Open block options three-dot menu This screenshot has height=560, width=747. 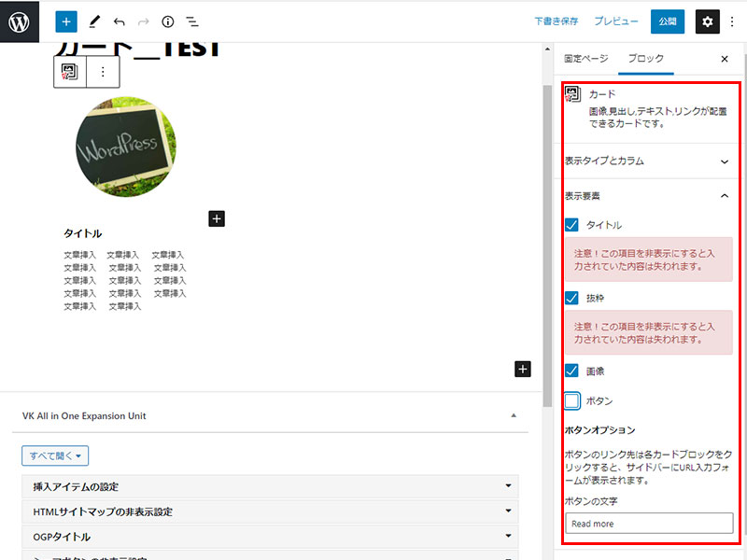pos(103,71)
